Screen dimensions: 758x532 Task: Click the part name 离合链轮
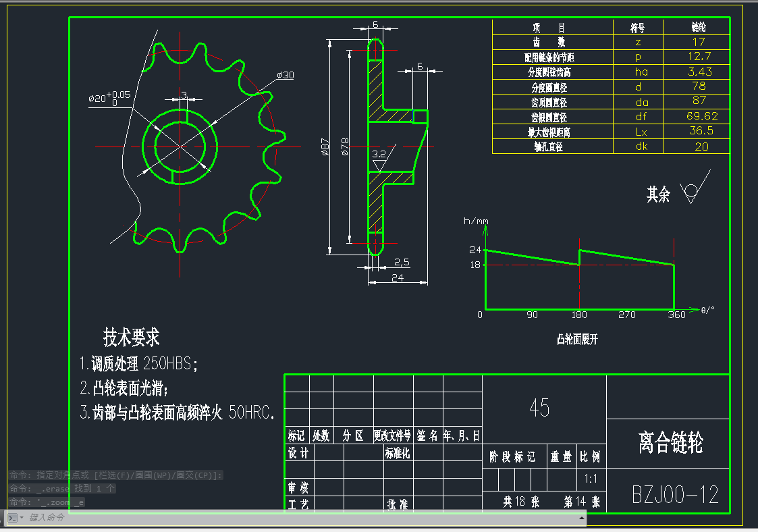pyautogui.click(x=670, y=442)
